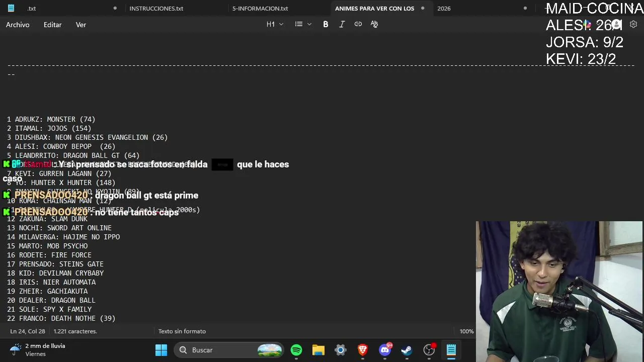Screen dimensions: 644x362
Task: Click line '4 ALESI: COWBOY BEPOP (26)'
Action: pos(61,146)
